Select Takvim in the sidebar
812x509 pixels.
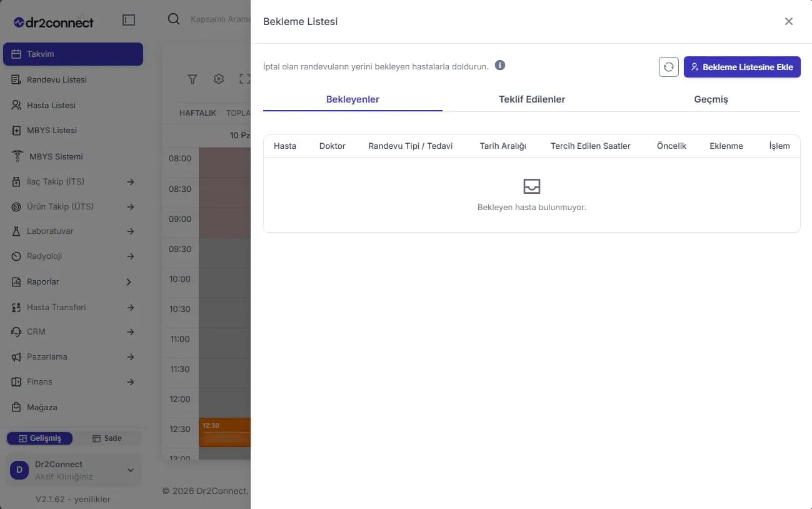pos(73,54)
